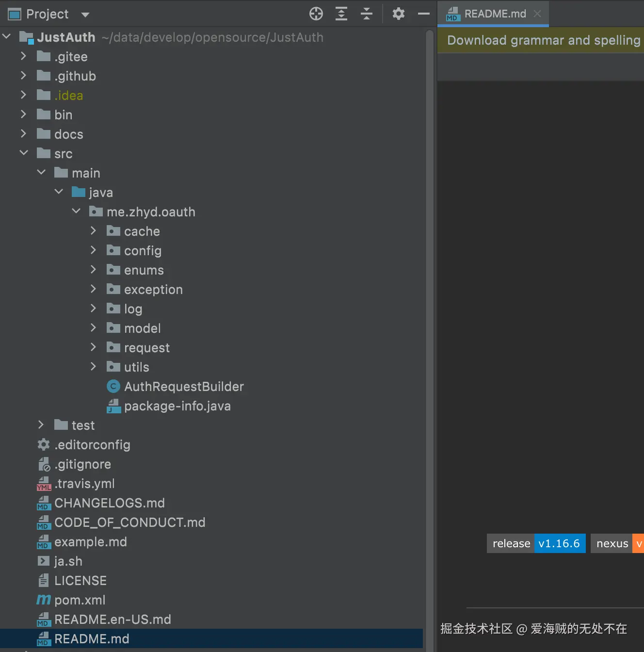
Task: Click the selected README.md file icon
Action: tap(44, 639)
